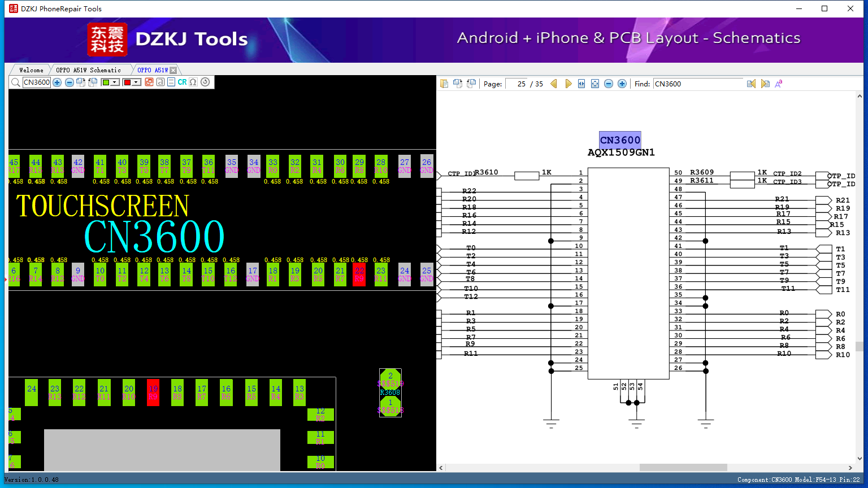Click the schematic copy page icon

(x=444, y=84)
